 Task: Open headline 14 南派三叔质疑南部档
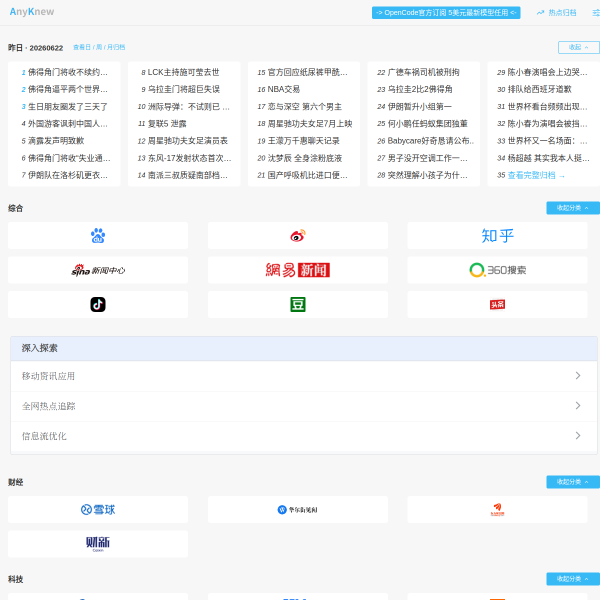[x=188, y=175]
